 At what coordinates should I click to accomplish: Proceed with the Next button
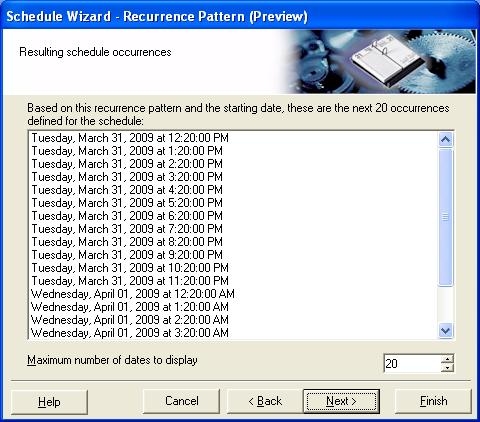click(x=341, y=401)
